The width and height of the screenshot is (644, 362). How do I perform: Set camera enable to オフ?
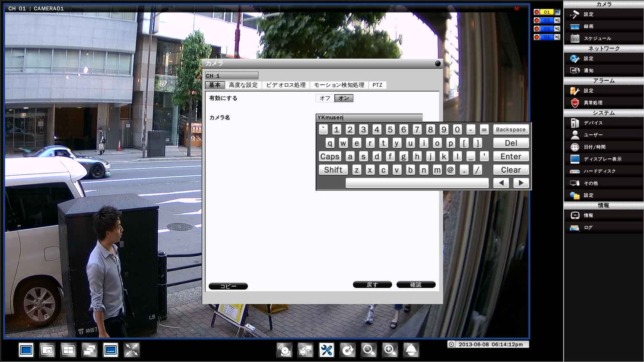click(325, 98)
